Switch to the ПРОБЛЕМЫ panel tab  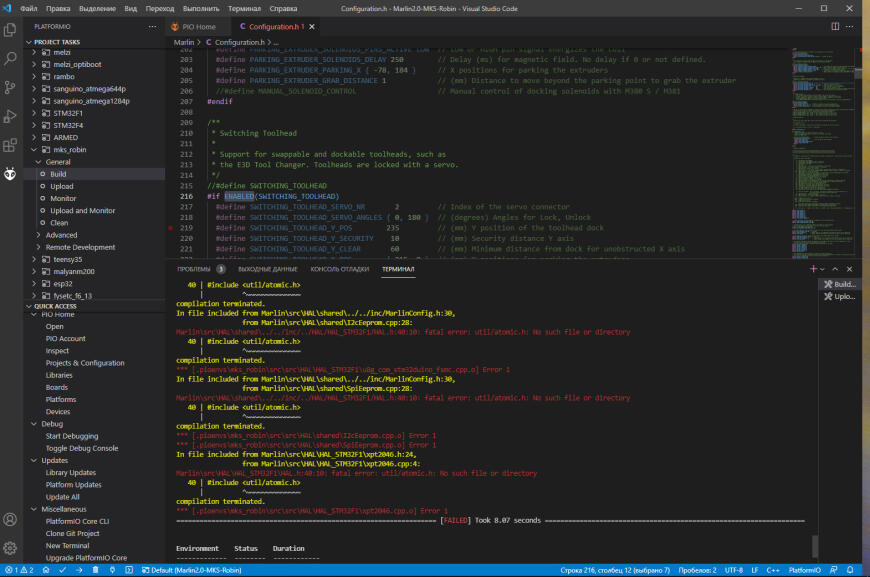coord(194,269)
